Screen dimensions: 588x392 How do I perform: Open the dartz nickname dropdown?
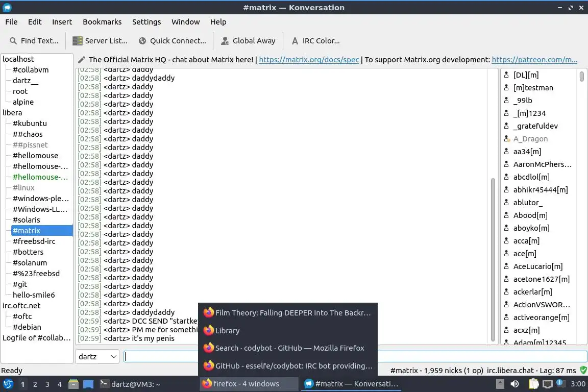click(97, 356)
